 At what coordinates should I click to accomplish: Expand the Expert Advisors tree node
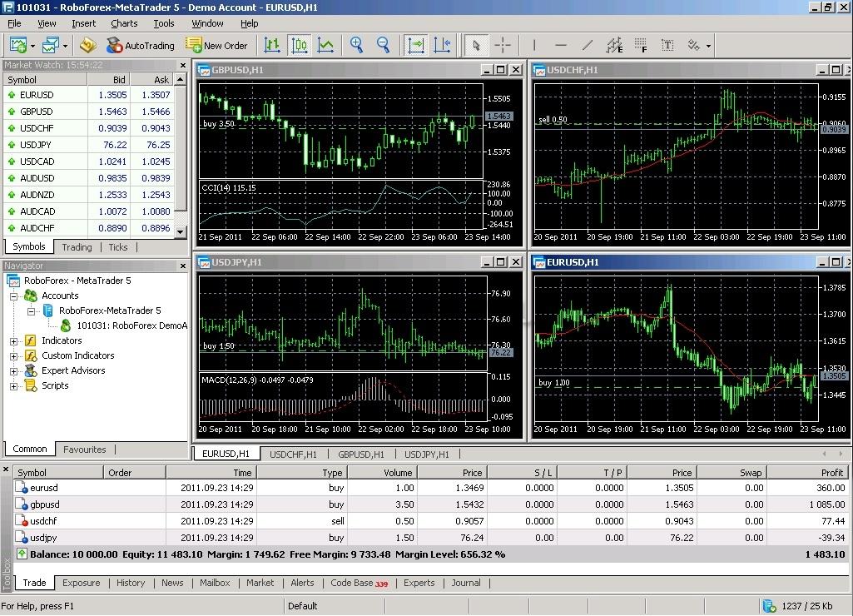coord(14,370)
